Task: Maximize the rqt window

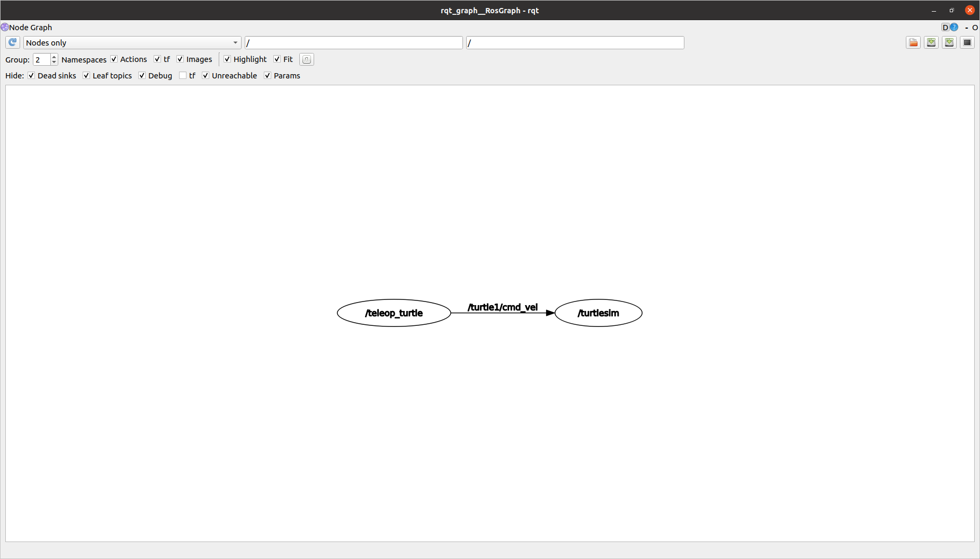Action: point(951,10)
